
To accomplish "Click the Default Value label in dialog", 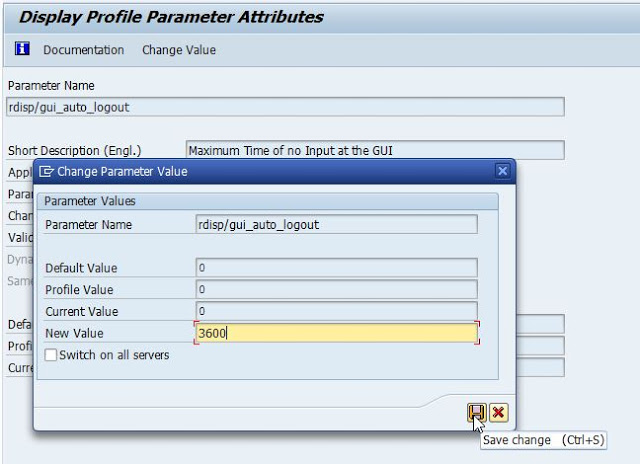I will coord(81,268).
